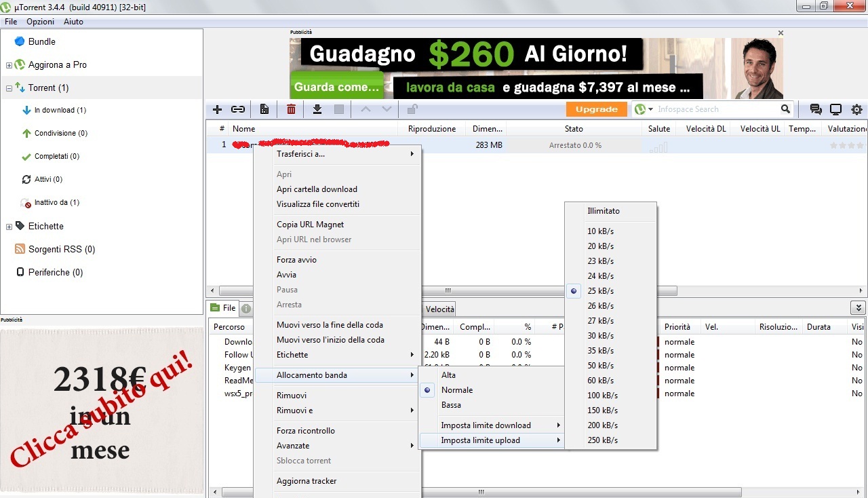Image resolution: width=868 pixels, height=498 pixels.
Task: Choose Illimitato upload limit
Action: tap(604, 211)
